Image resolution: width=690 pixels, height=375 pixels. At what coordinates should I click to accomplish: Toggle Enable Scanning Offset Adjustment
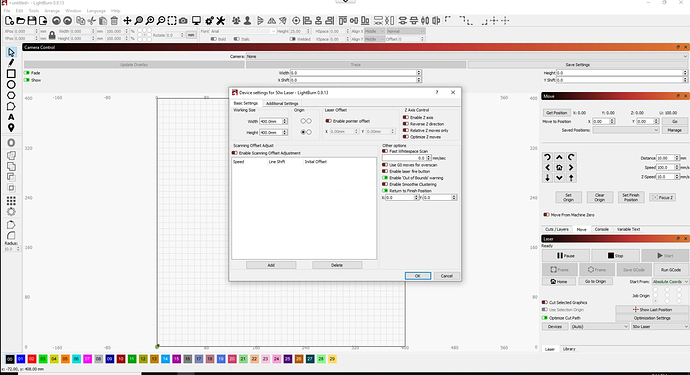point(235,153)
